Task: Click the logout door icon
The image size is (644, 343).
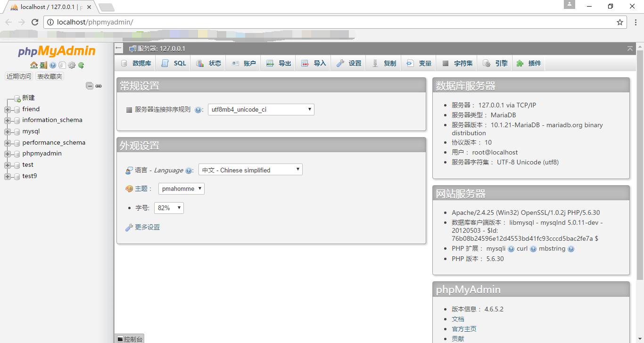Action: 43,65
